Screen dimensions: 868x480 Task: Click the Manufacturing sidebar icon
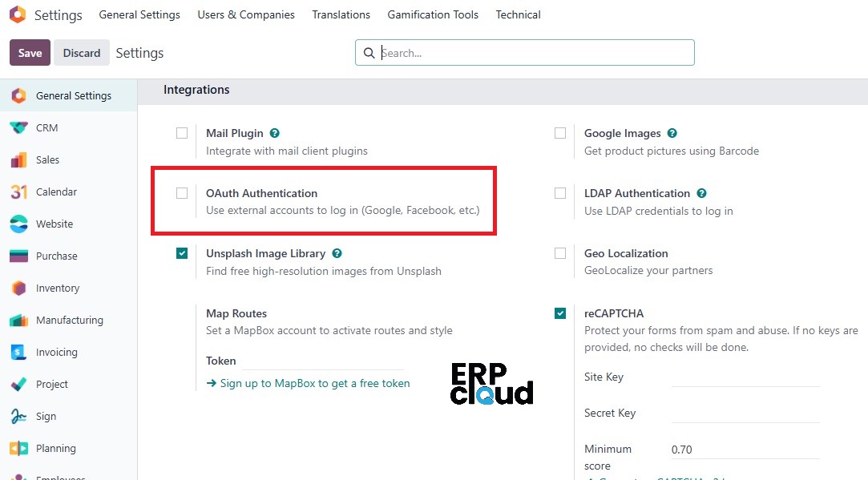click(x=18, y=320)
